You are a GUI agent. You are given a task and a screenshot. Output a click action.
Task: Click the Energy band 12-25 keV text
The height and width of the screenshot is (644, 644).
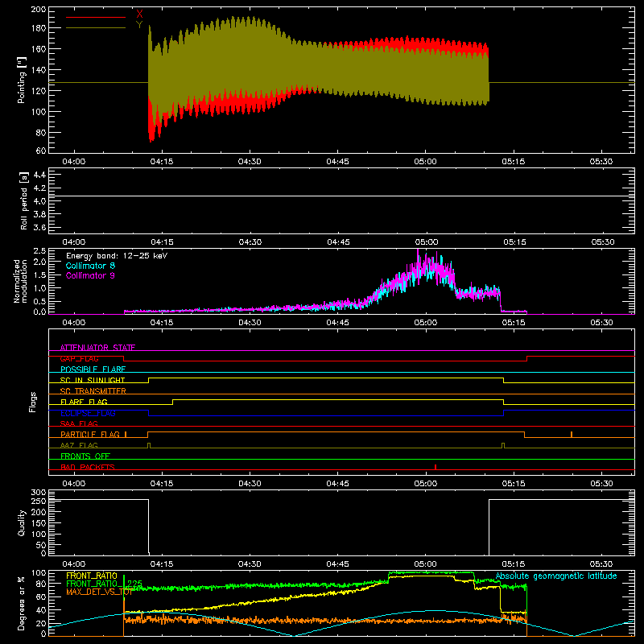[117, 256]
